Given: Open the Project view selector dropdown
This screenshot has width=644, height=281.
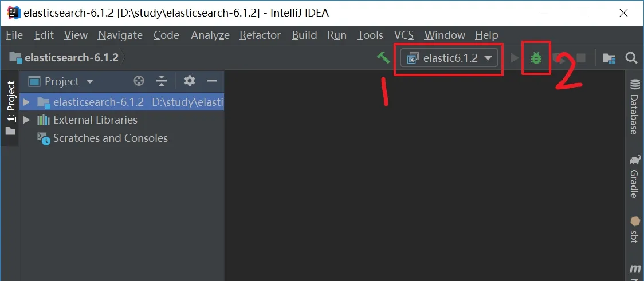Looking at the screenshot, I should tap(61, 82).
